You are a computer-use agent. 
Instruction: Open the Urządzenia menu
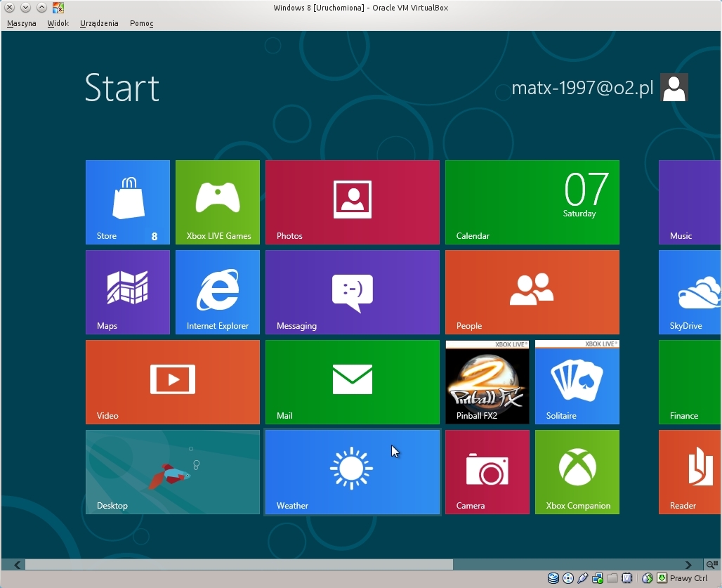[x=99, y=23]
